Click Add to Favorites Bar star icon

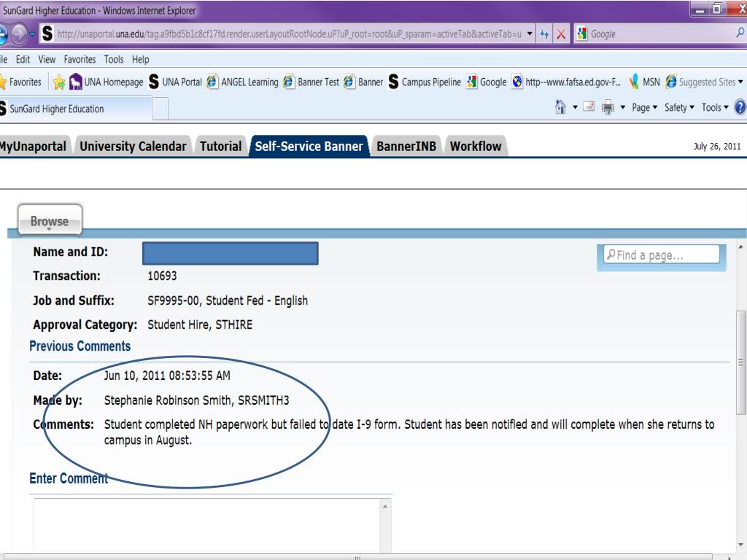point(59,82)
